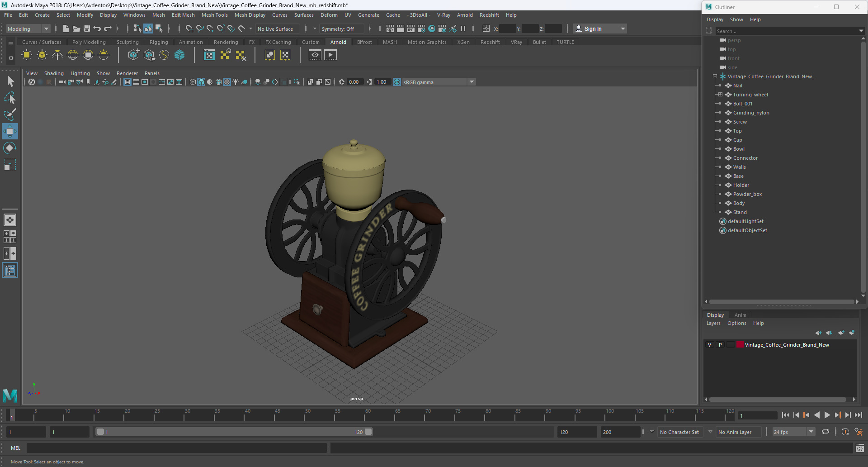Click the Redo arrow icon
The width and height of the screenshot is (868, 467).
108,29
